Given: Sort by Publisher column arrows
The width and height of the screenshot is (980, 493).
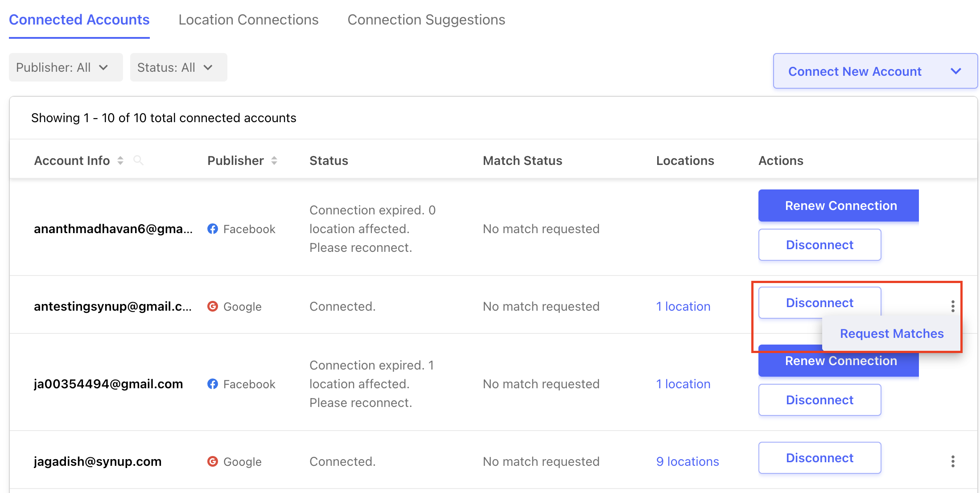Looking at the screenshot, I should (274, 160).
